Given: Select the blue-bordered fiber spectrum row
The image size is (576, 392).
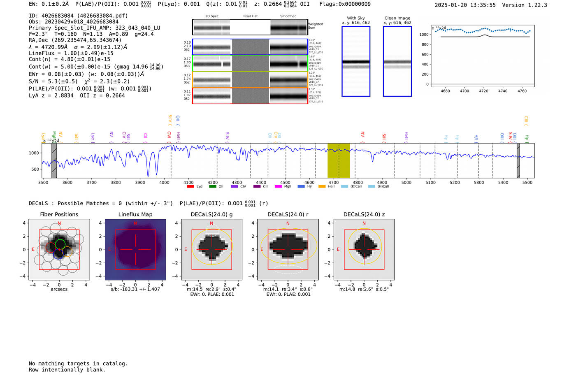Looking at the screenshot, I should click(x=250, y=47).
